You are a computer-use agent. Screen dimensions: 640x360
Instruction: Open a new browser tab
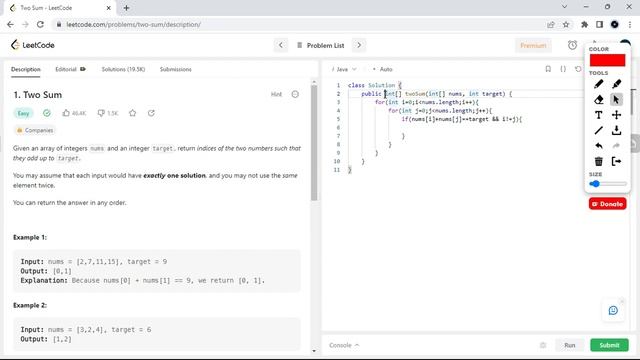point(126,8)
